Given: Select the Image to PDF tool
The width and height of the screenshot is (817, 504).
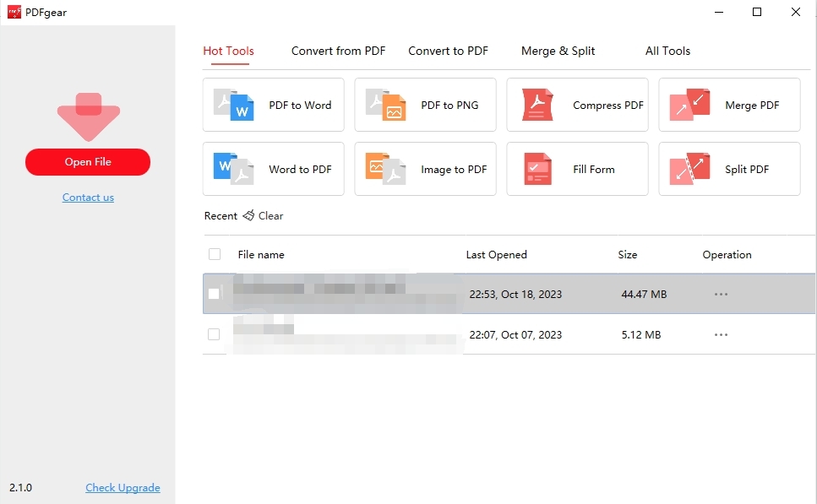Looking at the screenshot, I should pyautogui.click(x=424, y=169).
